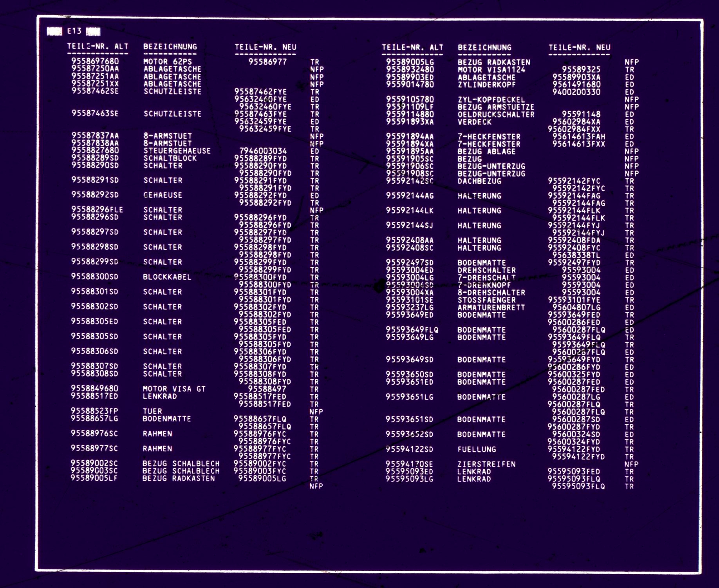This screenshot has height=588, width=719.
Task: Select old part number 95595093ED
Action: coord(409,472)
